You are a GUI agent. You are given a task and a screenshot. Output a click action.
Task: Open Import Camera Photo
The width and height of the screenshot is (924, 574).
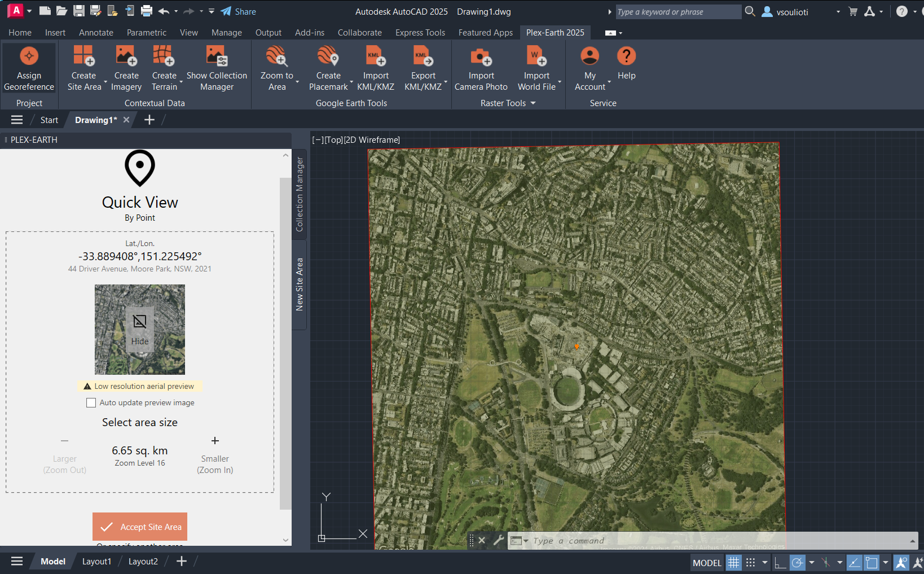[481, 68]
